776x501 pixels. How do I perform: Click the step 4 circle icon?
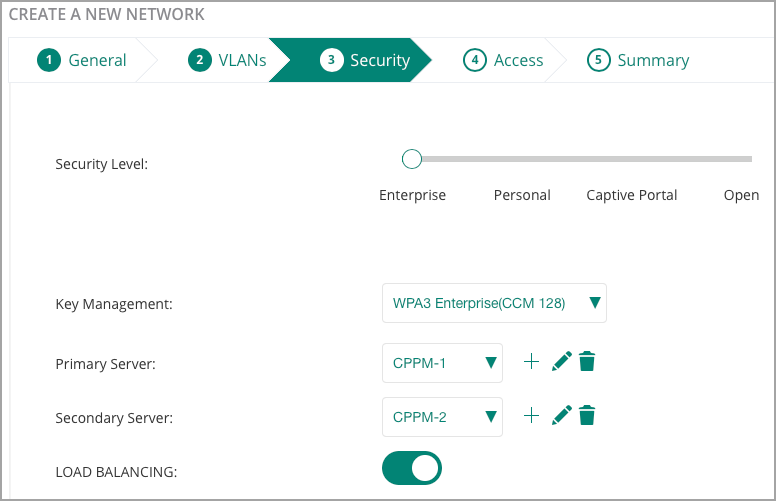click(x=475, y=60)
